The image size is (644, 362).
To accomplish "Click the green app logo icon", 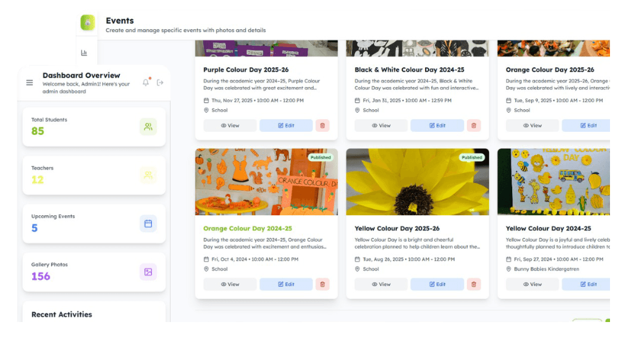I will click(x=88, y=23).
